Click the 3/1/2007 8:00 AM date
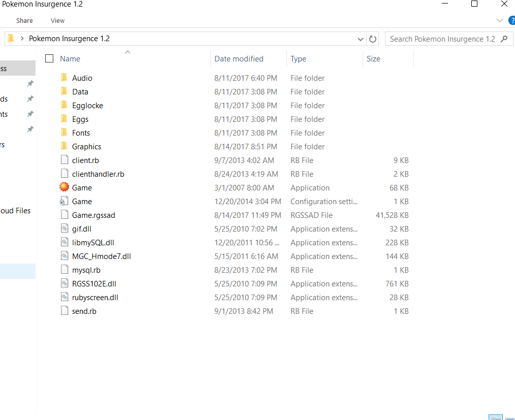The image size is (515, 420). [x=244, y=188]
